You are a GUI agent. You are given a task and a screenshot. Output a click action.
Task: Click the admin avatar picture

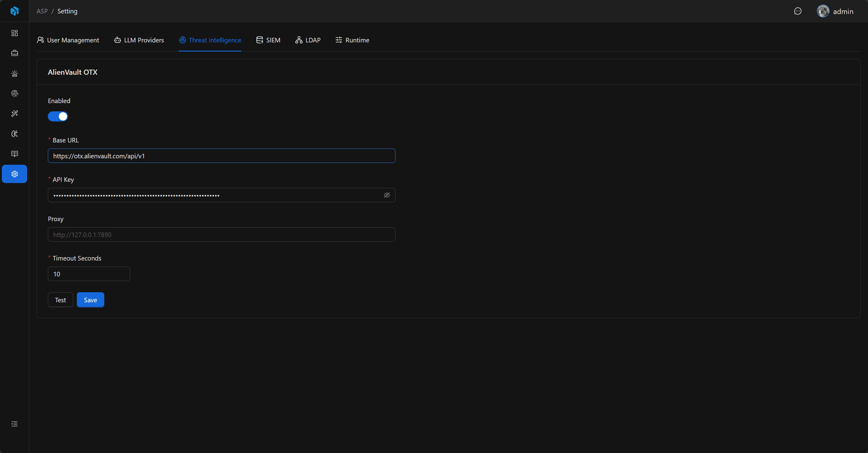point(823,11)
